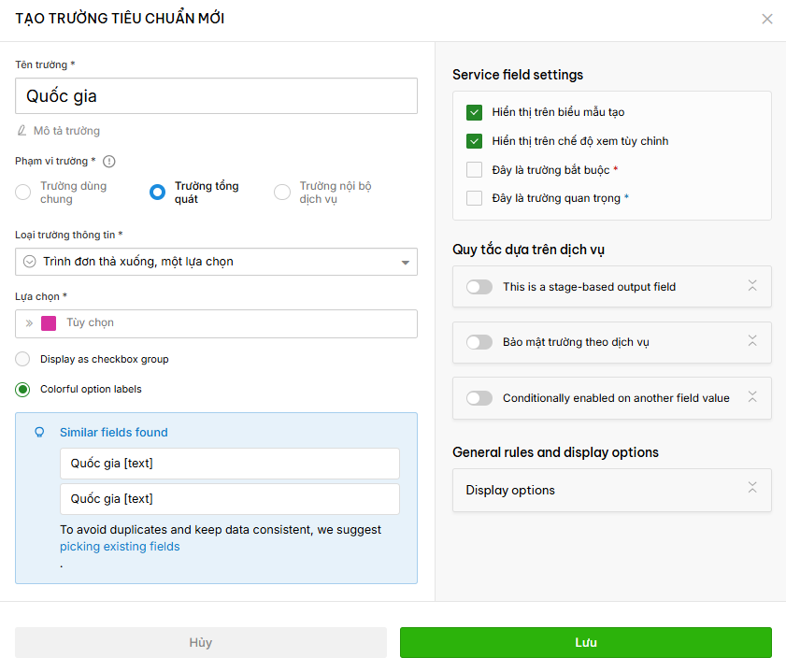
Task: Open the Loại trường thông tin dropdown
Action: point(216,262)
